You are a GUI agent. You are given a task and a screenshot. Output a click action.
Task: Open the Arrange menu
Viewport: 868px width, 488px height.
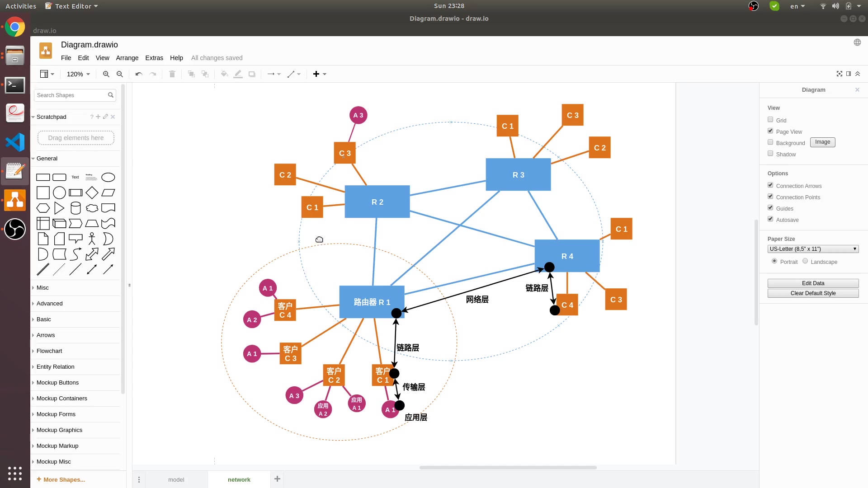click(x=127, y=58)
